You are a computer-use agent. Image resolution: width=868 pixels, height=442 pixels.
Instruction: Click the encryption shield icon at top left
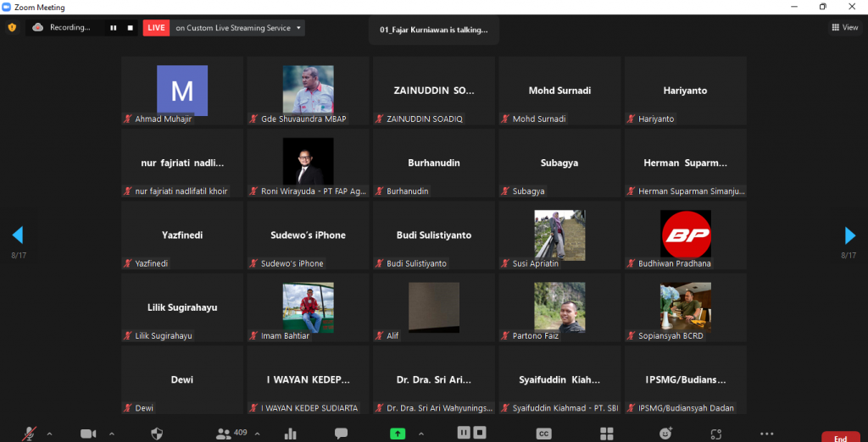(12, 27)
